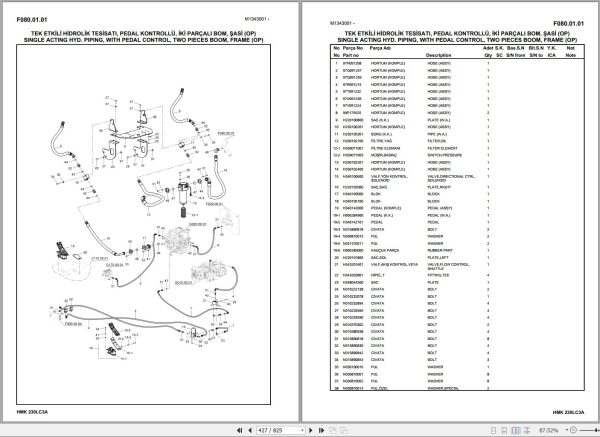This screenshot has height=437, width=600.
Task: Click 'SAC,SAĞ' part name
Action: point(379,187)
